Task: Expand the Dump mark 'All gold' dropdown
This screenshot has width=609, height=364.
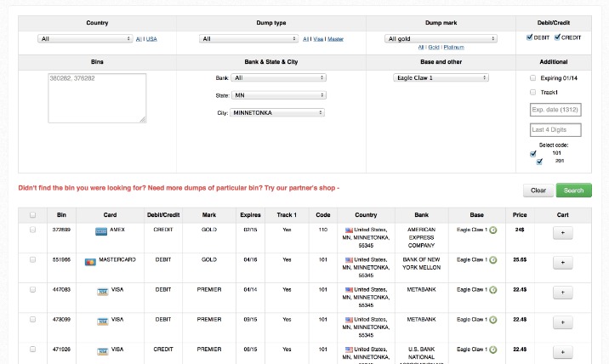Action: [x=441, y=39]
